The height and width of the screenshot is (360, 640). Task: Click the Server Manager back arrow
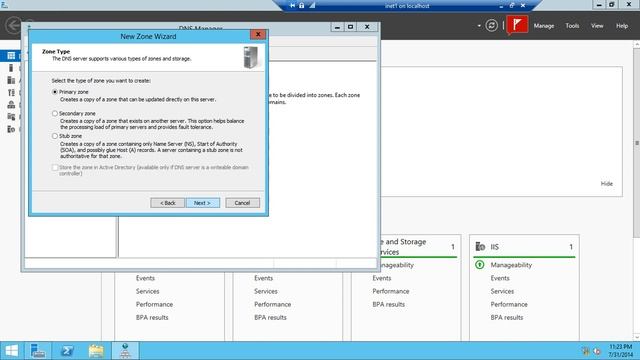click(x=13, y=25)
